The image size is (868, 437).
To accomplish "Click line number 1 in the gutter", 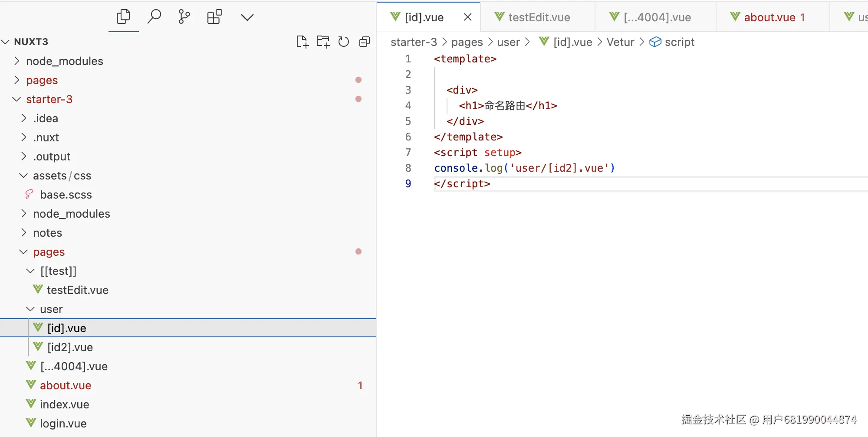I will tap(408, 59).
